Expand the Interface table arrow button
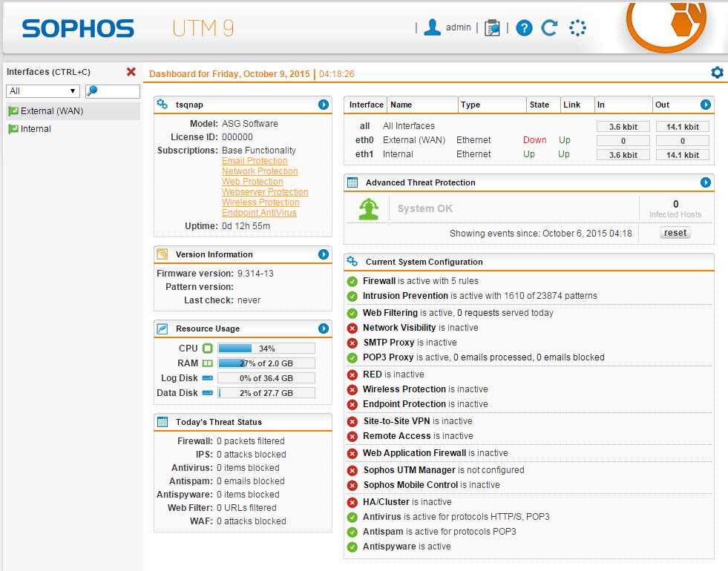 coord(705,105)
